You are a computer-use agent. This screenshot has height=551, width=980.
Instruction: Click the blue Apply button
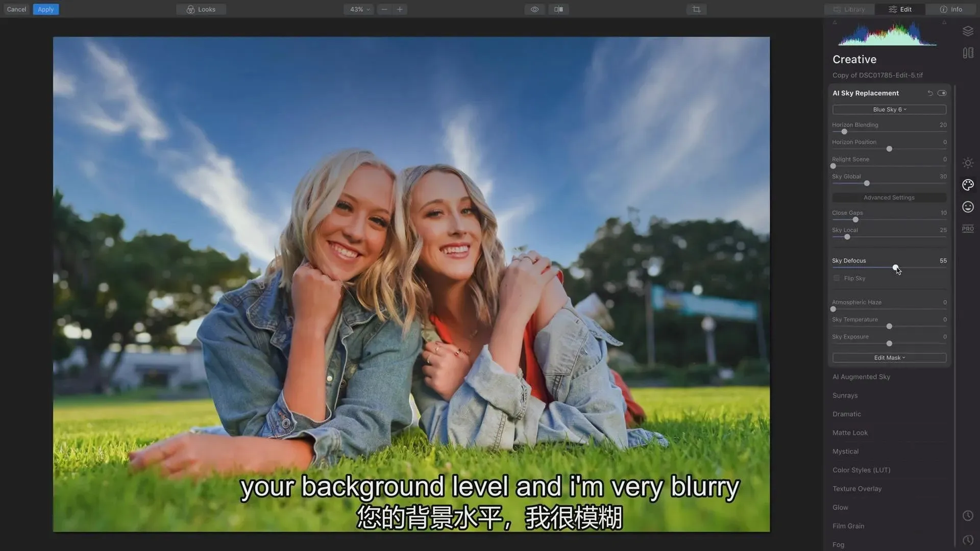[x=45, y=9]
